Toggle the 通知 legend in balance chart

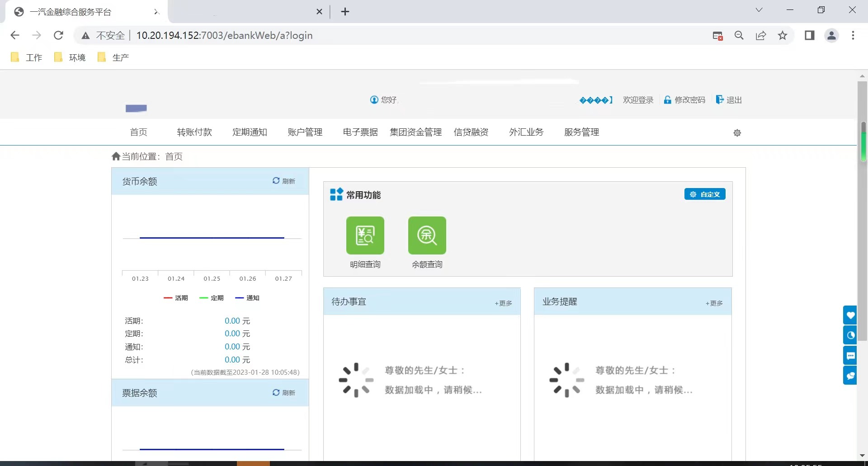tap(247, 298)
